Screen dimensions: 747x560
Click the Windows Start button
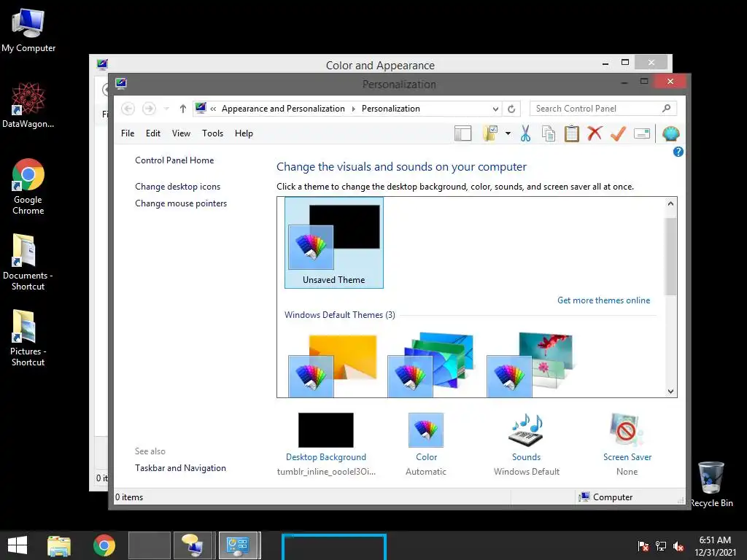18,545
